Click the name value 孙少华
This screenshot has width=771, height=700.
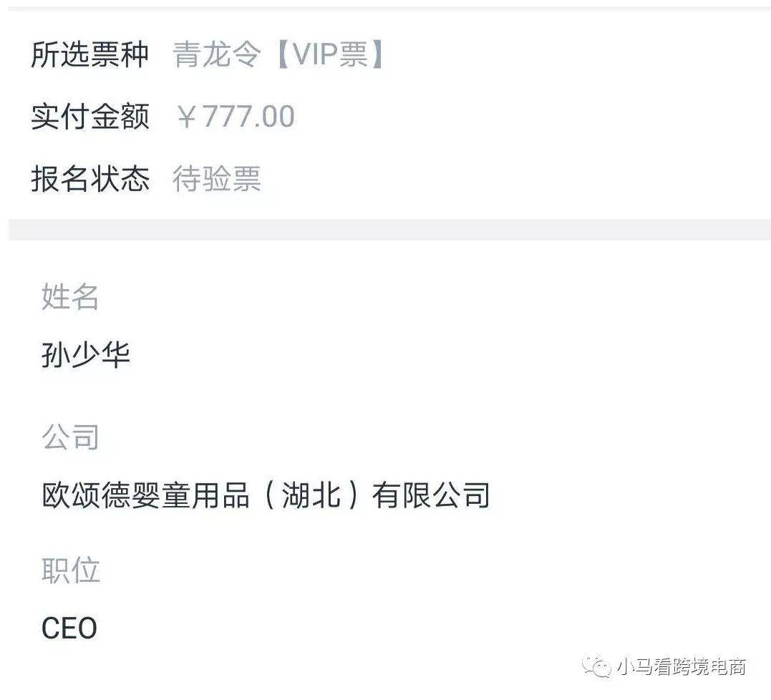click(x=86, y=355)
